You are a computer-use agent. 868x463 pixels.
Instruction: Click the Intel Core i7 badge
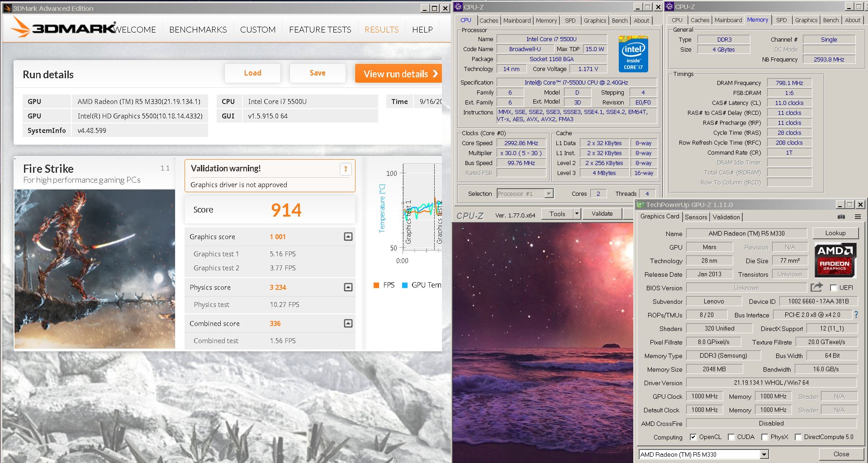click(x=633, y=54)
